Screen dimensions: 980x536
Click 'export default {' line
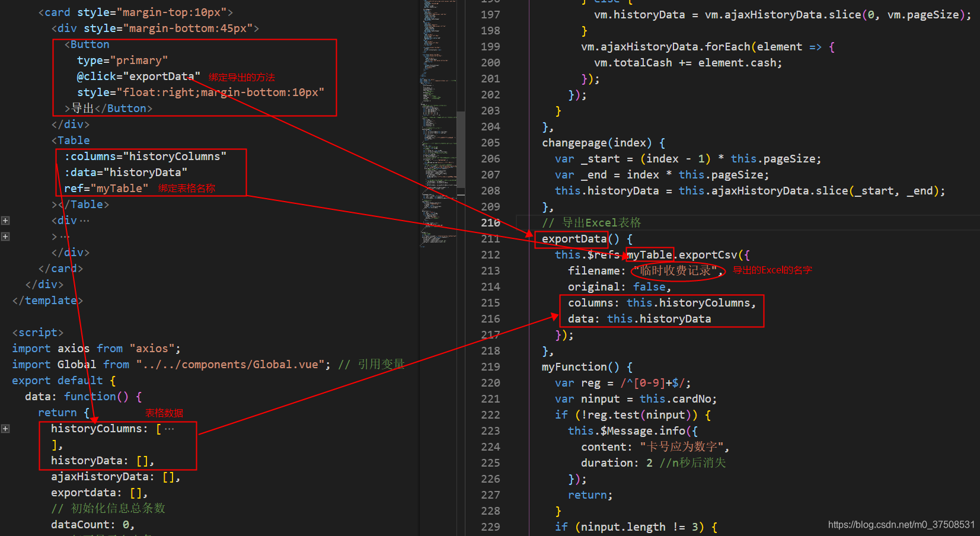tap(64, 381)
